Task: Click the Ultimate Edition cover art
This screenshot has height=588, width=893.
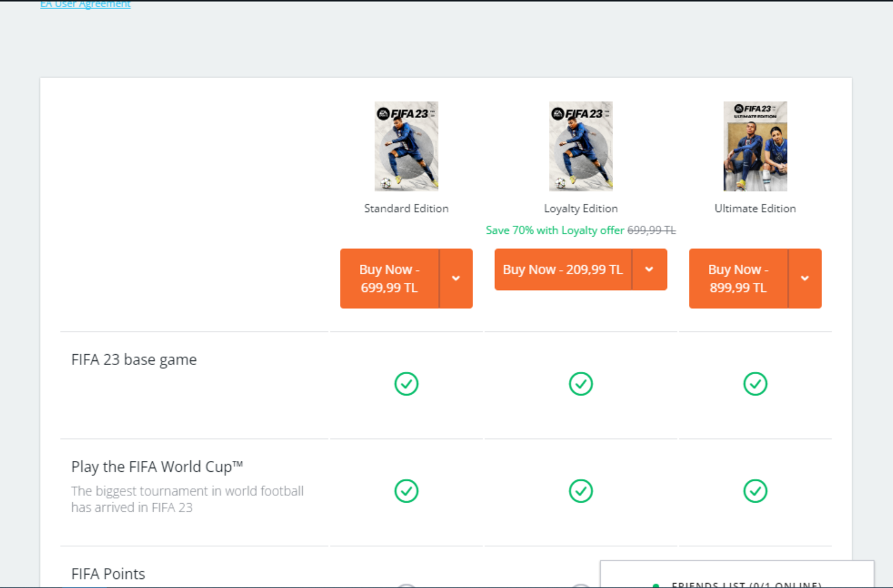Action: point(755,147)
